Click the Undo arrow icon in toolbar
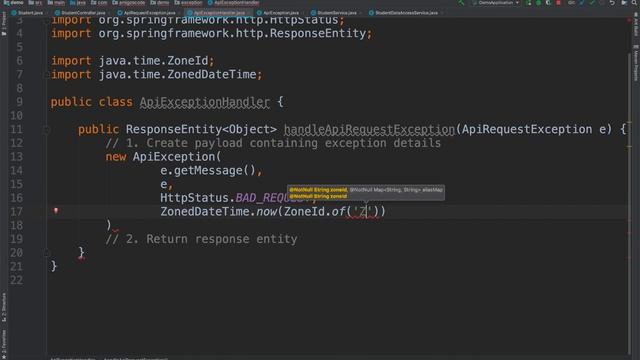This screenshot has height=360, width=640. coord(612,3)
